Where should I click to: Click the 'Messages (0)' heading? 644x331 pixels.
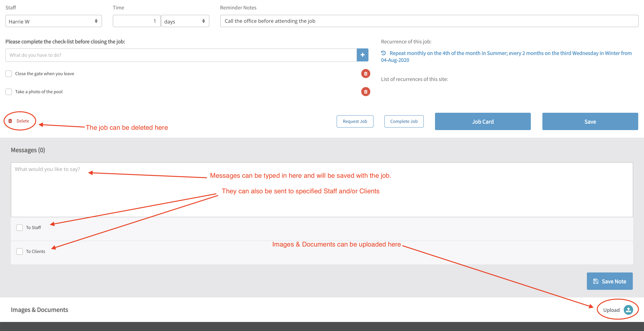(x=28, y=150)
